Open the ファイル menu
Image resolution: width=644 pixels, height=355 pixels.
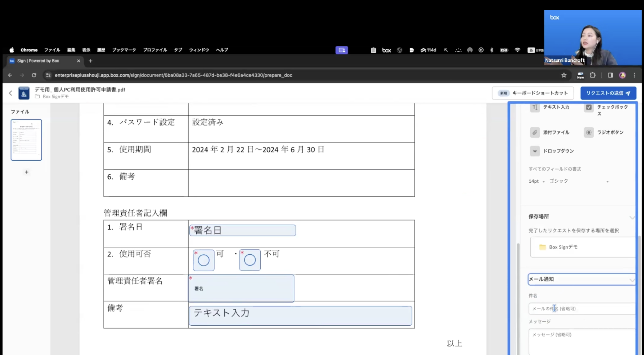[x=52, y=50]
